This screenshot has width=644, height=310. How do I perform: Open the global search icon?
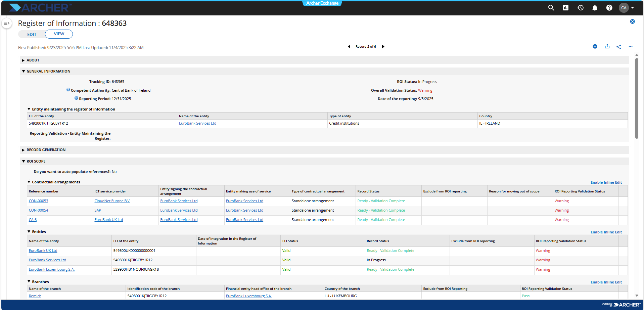click(551, 8)
